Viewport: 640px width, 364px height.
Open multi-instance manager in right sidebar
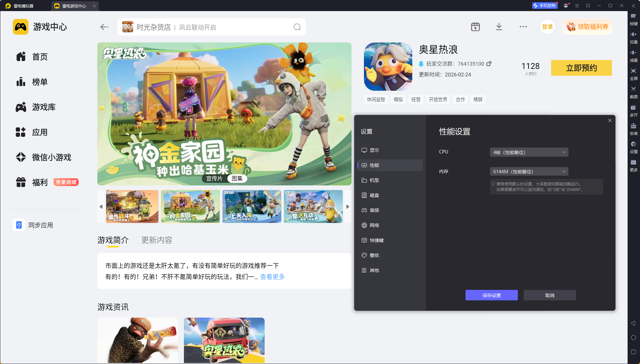[x=633, y=108]
